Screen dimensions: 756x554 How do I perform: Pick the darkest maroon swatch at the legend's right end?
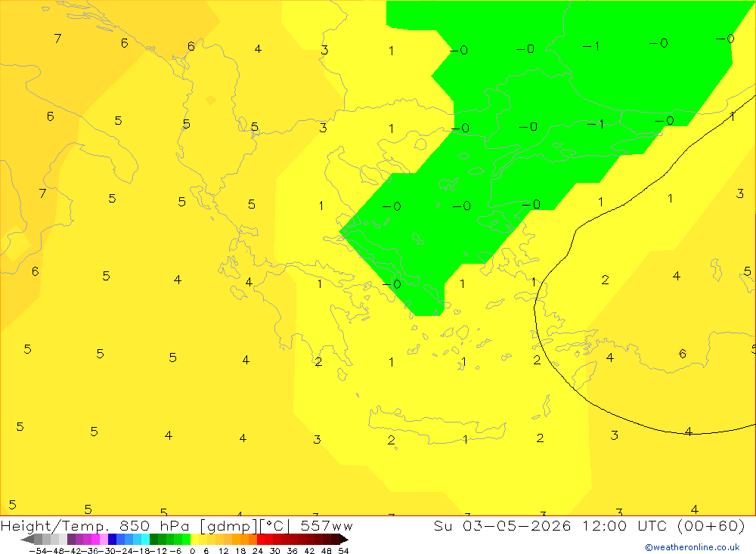[x=335, y=539]
